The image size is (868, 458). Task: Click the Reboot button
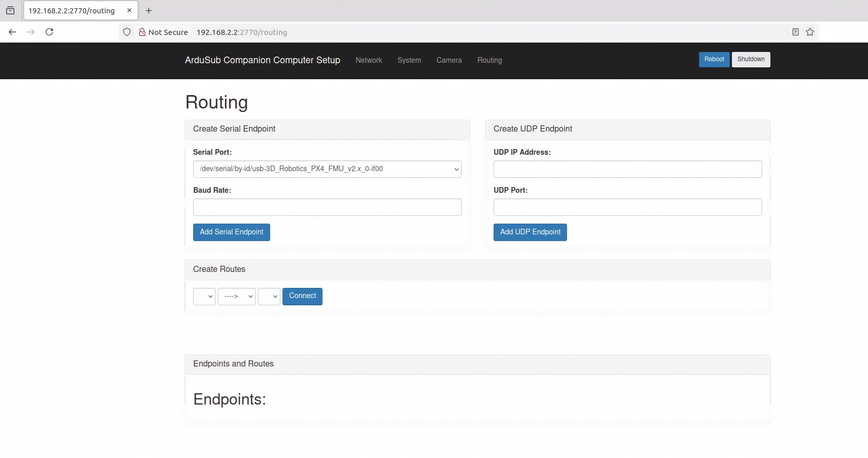714,60
